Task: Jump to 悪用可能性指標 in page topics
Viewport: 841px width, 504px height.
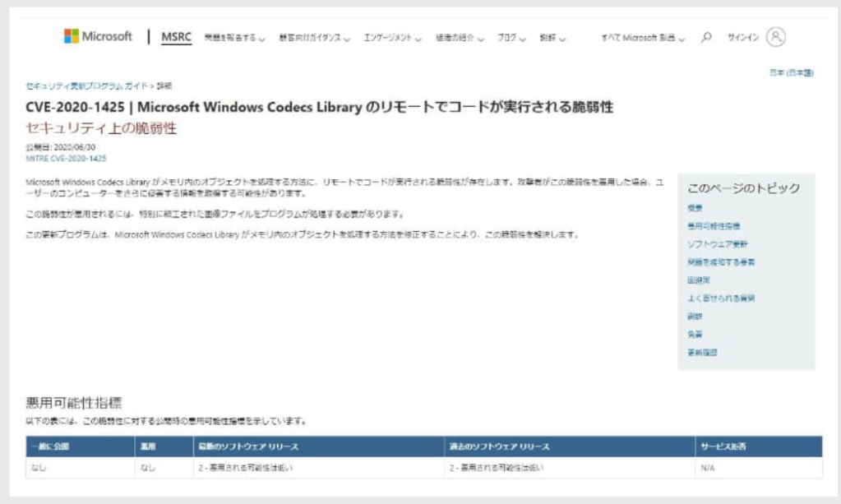Action: click(x=714, y=226)
